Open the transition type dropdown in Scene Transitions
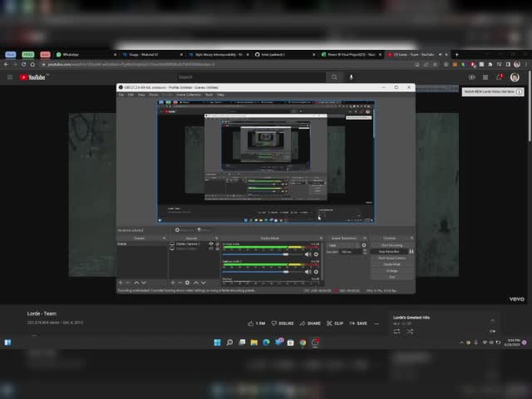This screenshot has width=532, height=399. point(343,245)
